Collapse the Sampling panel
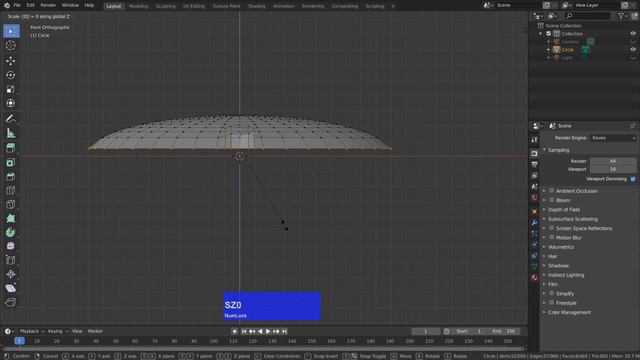This screenshot has height=360, width=640. [x=558, y=150]
